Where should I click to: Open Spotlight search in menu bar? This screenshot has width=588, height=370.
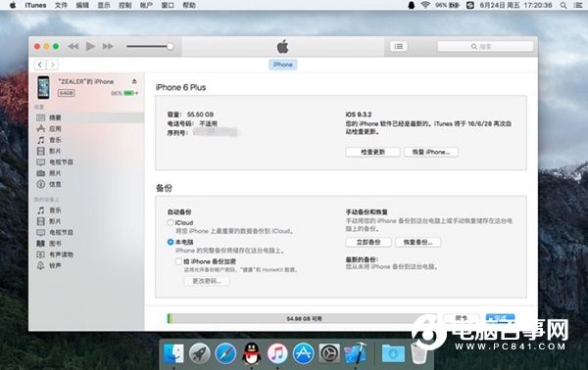pyautogui.click(x=563, y=5)
